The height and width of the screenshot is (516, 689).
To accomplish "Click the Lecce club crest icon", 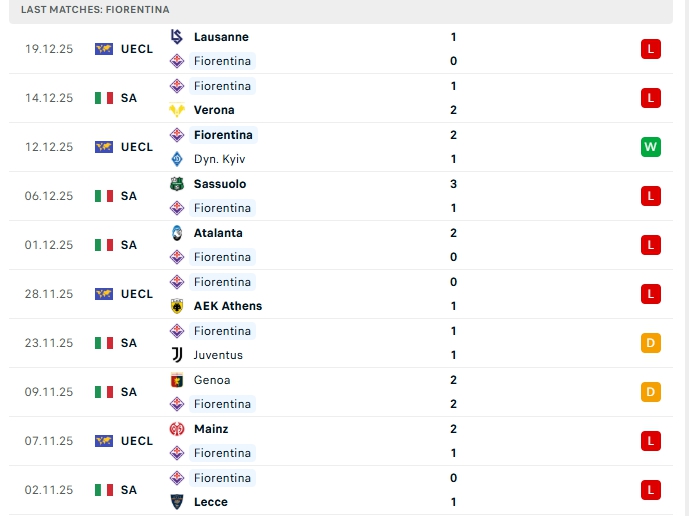I will coord(177,502).
